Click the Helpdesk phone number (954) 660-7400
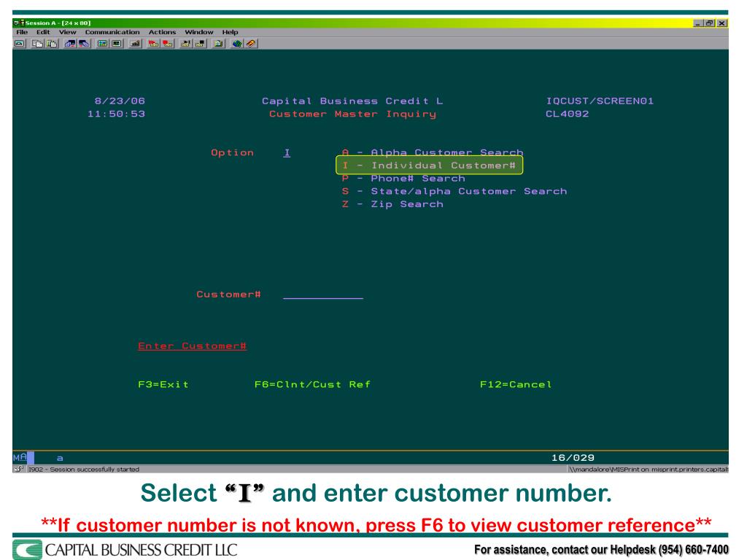 click(x=693, y=550)
